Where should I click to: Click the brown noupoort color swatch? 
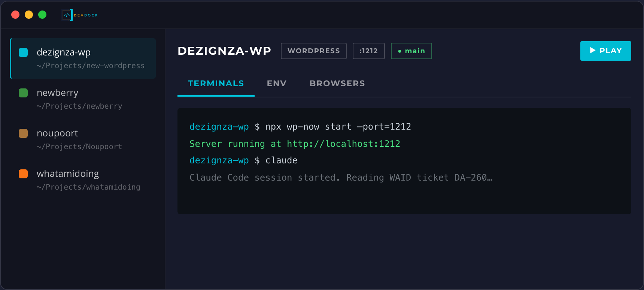click(x=23, y=133)
